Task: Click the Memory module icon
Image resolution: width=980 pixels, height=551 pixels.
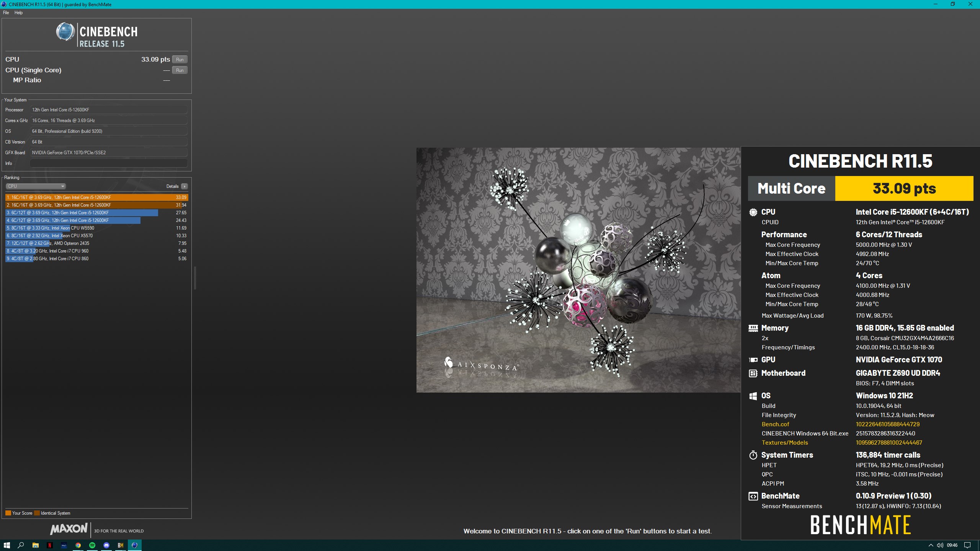Action: 753,328
